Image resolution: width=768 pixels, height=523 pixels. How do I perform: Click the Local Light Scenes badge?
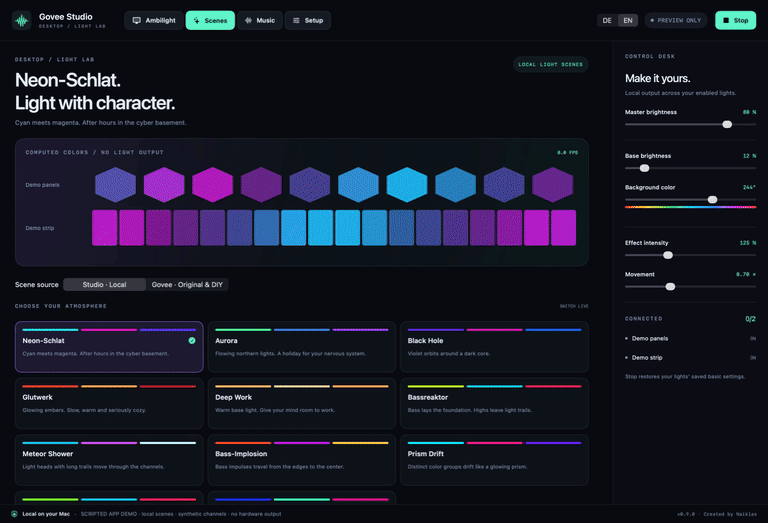tap(551, 64)
